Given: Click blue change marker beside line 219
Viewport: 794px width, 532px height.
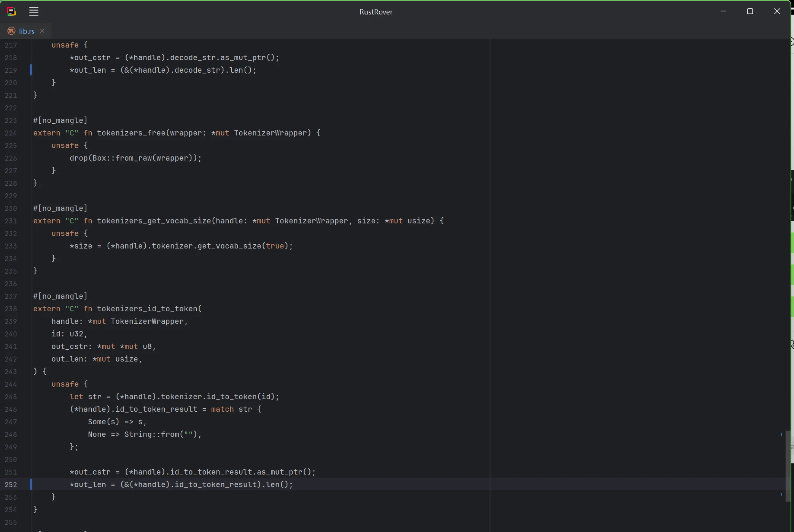Looking at the screenshot, I should [31, 70].
